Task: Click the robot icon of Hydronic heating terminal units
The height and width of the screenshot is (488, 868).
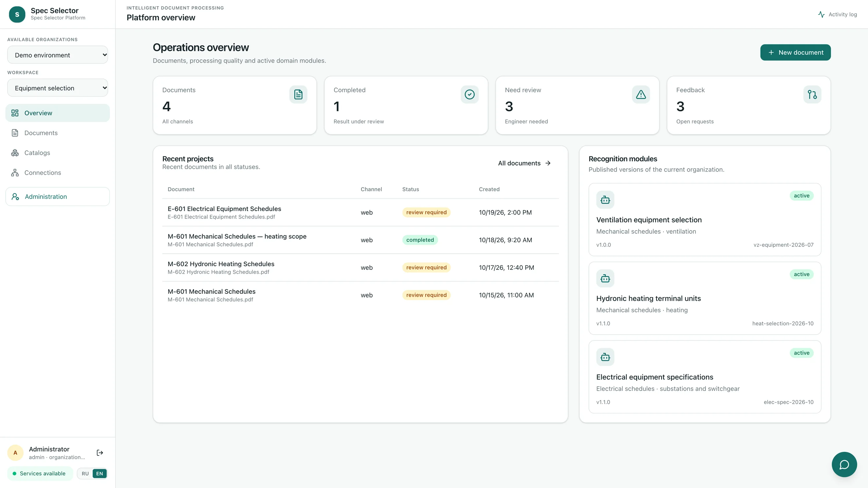Action: coord(605,278)
